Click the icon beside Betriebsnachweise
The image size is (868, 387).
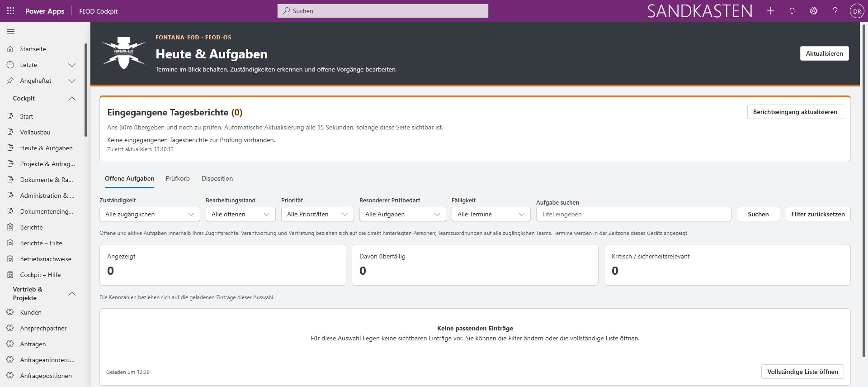(x=10, y=259)
